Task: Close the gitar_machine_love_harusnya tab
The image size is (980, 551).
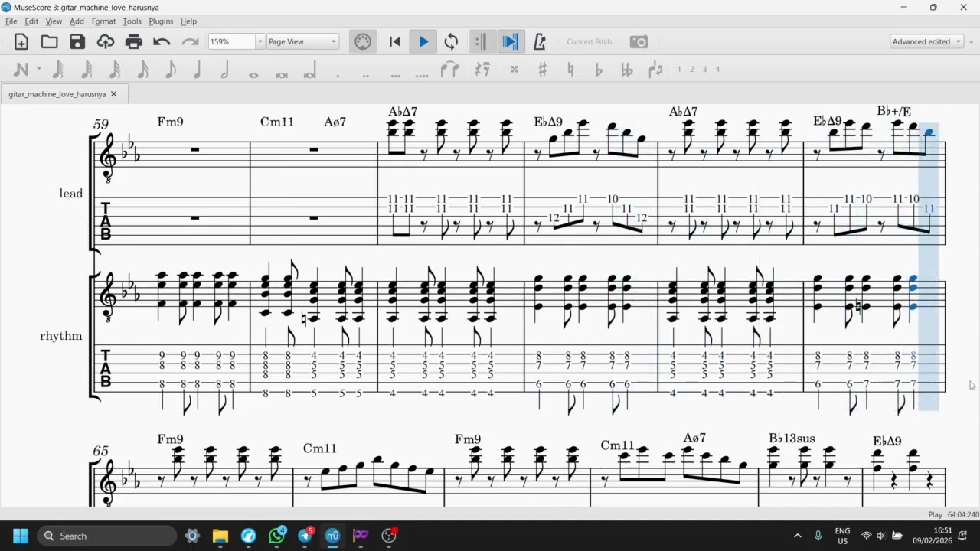Action: [x=113, y=94]
